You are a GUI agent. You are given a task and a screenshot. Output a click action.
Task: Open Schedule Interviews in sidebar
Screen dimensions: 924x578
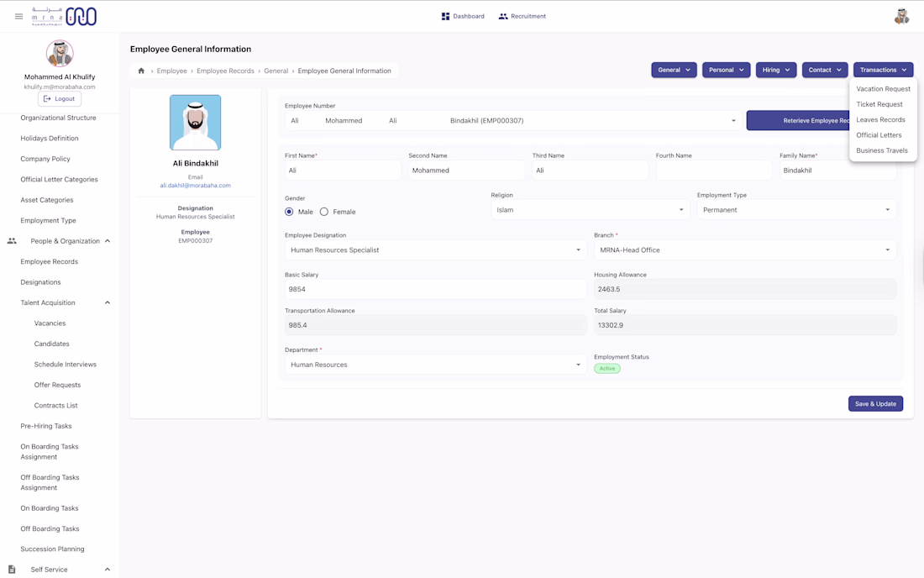tap(66, 365)
